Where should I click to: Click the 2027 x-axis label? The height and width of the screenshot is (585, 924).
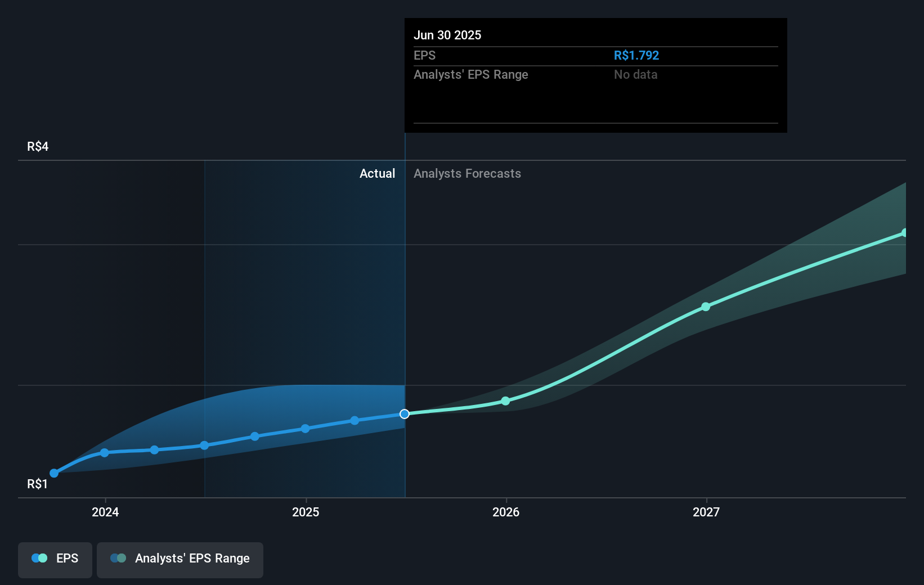[706, 512]
